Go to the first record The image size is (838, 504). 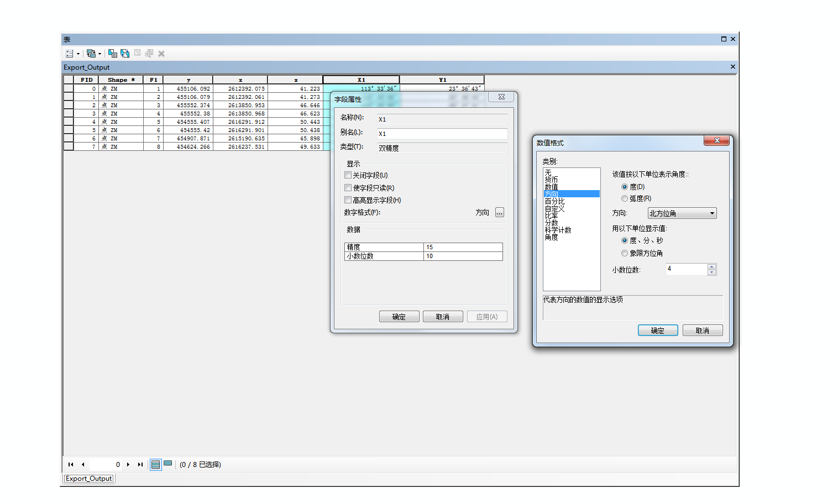click(x=71, y=464)
